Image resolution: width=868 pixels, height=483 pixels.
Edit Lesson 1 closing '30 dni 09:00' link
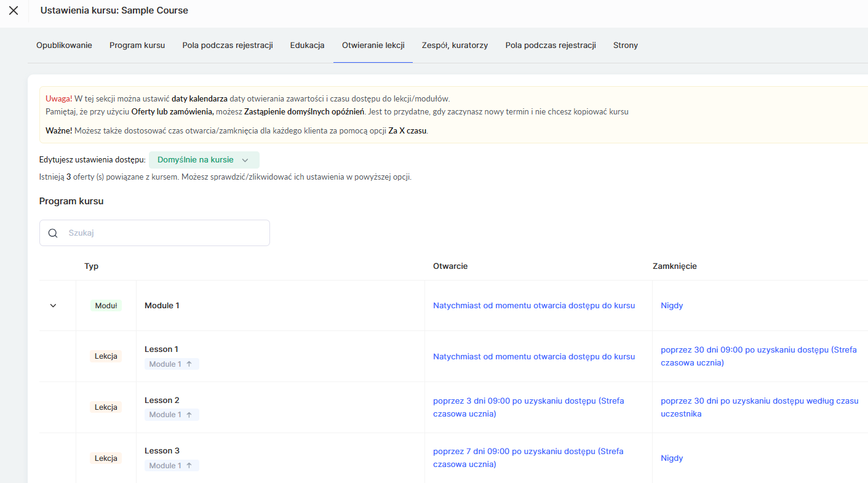click(x=759, y=356)
